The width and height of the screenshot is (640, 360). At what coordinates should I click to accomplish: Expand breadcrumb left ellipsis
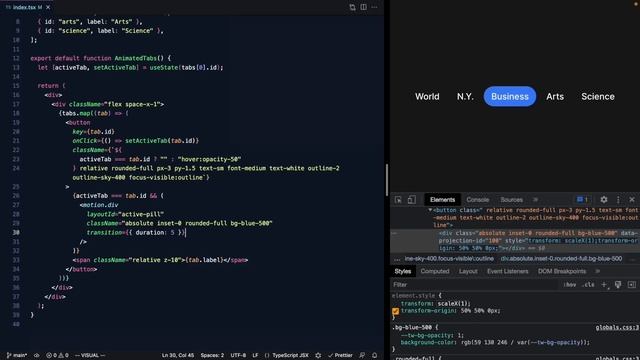(397, 259)
